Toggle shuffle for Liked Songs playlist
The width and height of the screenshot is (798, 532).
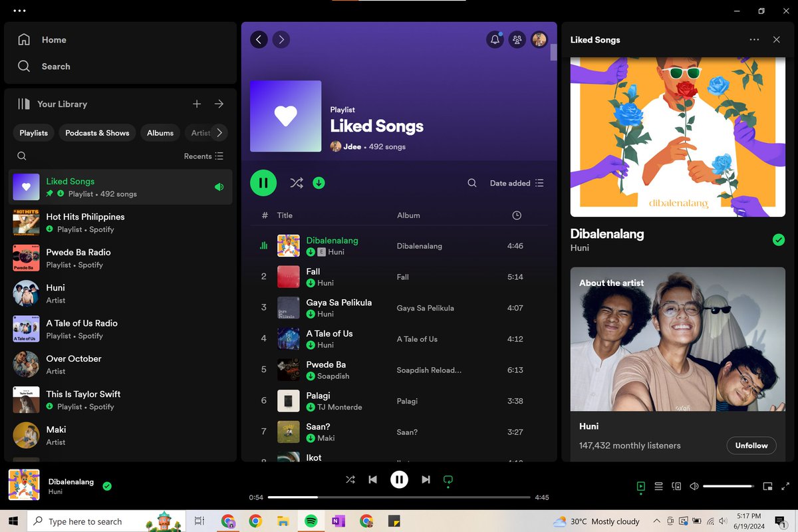point(297,183)
